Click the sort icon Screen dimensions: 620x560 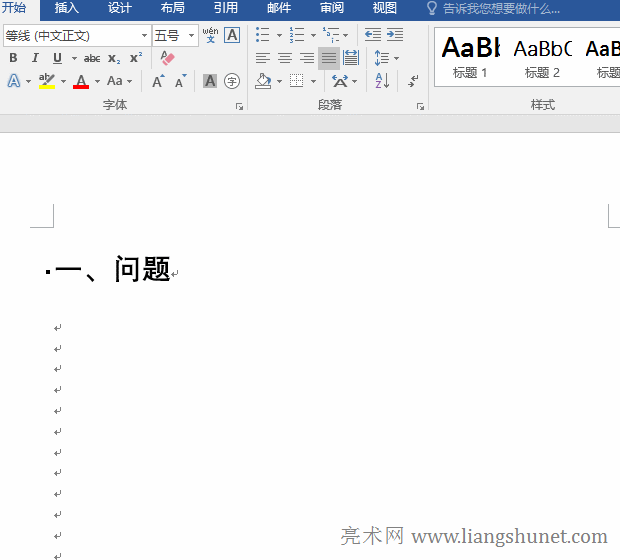382,81
